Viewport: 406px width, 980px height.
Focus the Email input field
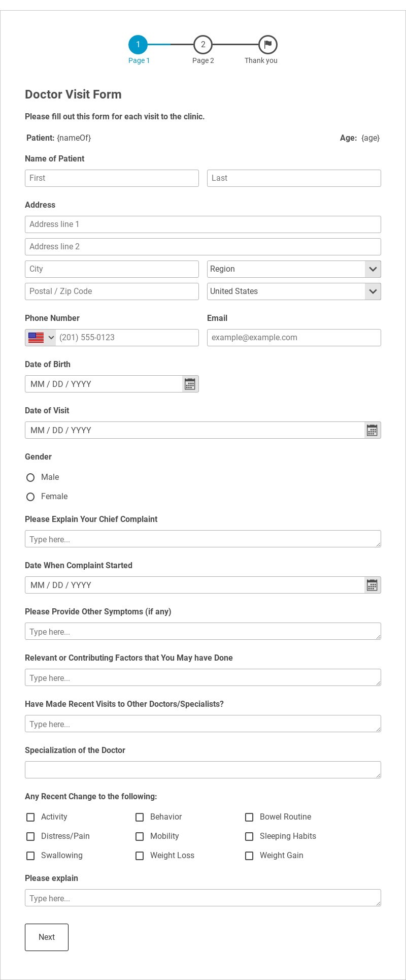point(294,338)
